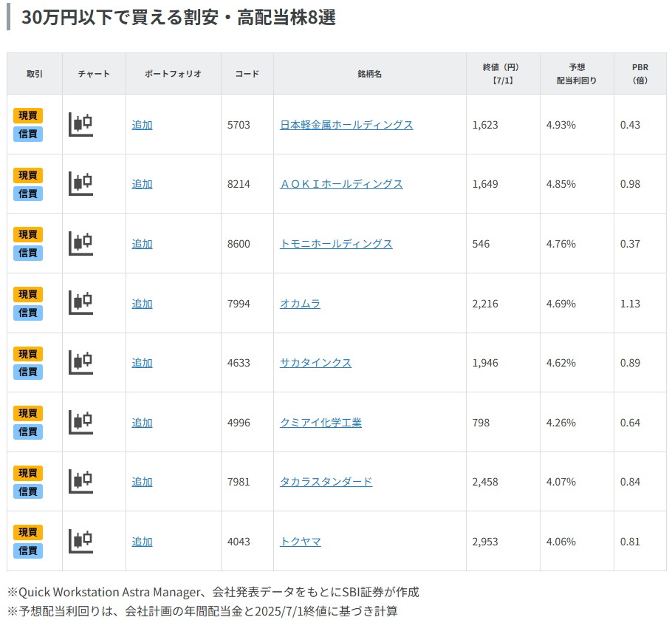
Task: Click 信買 button for タカラスタンダード
Action: [28, 491]
